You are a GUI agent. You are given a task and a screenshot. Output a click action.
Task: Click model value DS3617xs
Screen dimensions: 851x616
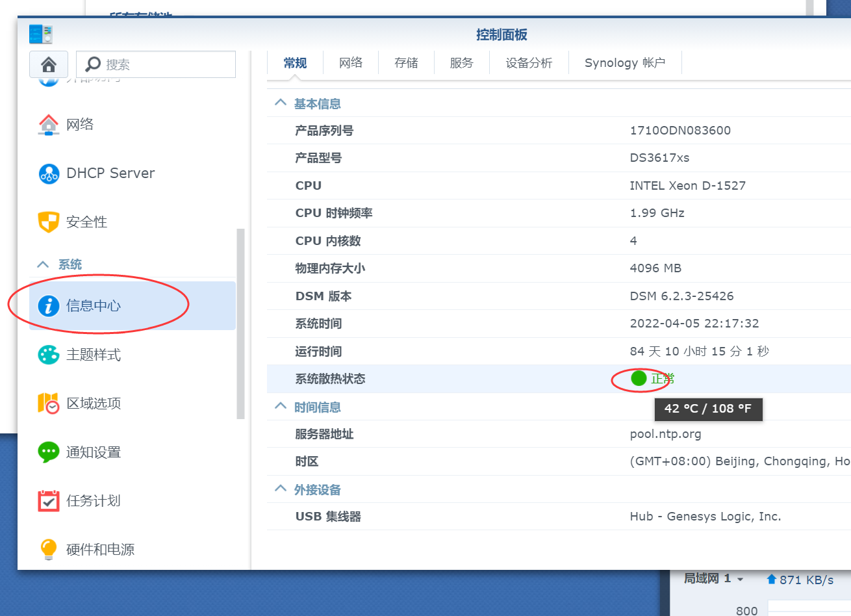tap(659, 158)
